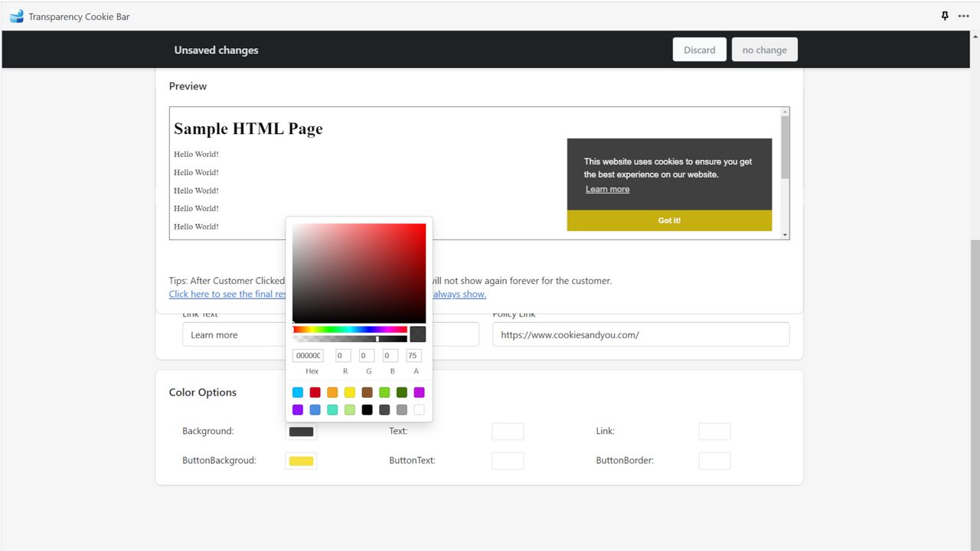Click the preview scrollbar down arrow
980x551 pixels.
click(x=785, y=234)
